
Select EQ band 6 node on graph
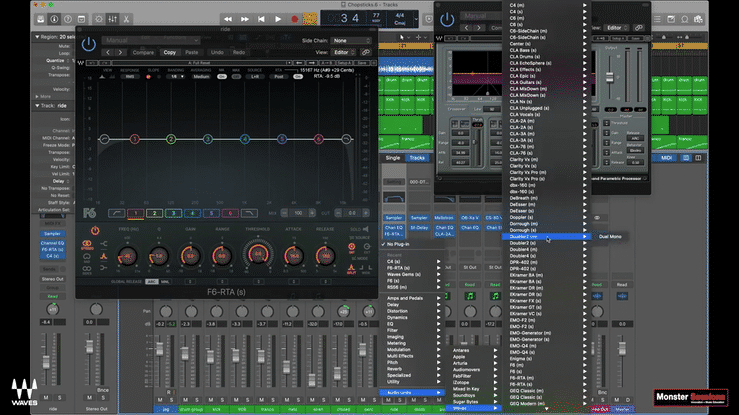(319, 139)
